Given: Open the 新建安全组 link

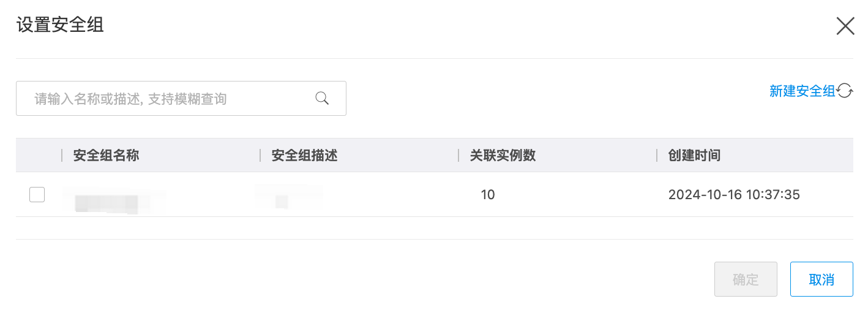Looking at the screenshot, I should click(802, 91).
